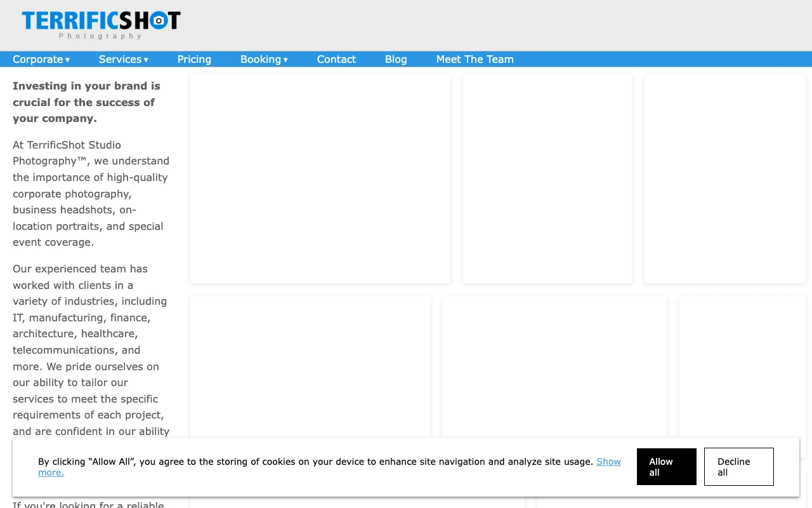Click the camera lens icon in the TerrificShot logo
812x508 pixels.
(x=159, y=21)
